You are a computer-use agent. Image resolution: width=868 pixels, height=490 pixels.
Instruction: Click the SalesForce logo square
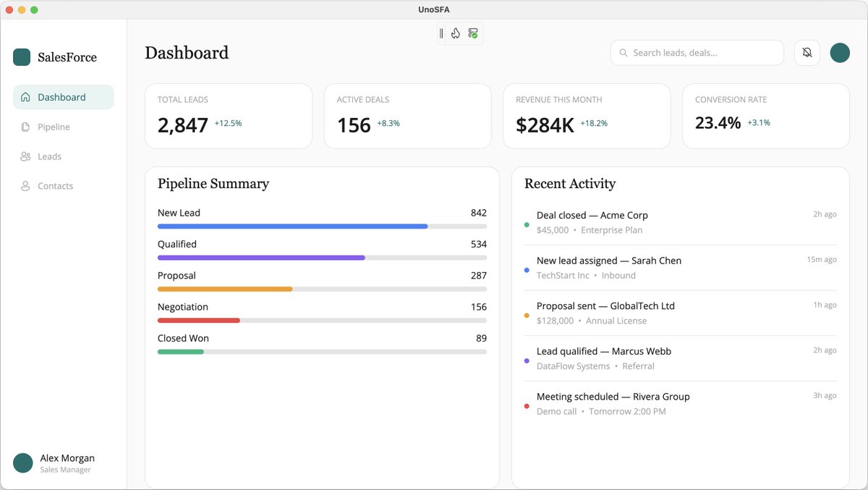point(22,57)
